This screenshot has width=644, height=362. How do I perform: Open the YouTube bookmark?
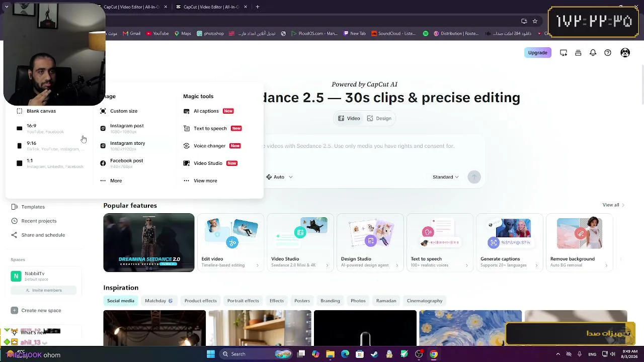tap(157, 34)
